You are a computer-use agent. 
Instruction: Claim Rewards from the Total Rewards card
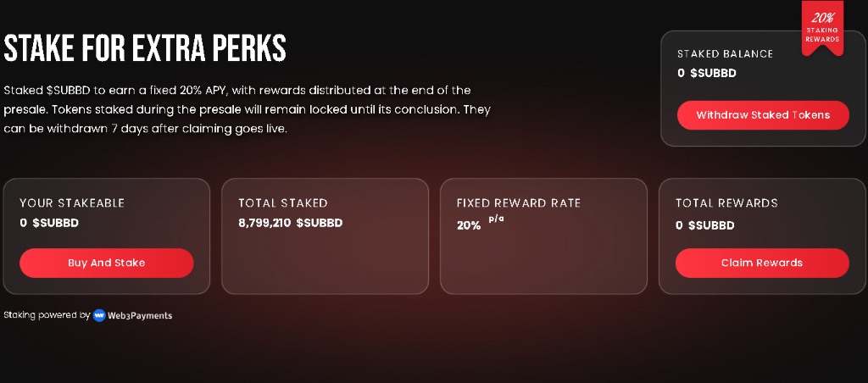[761, 263]
